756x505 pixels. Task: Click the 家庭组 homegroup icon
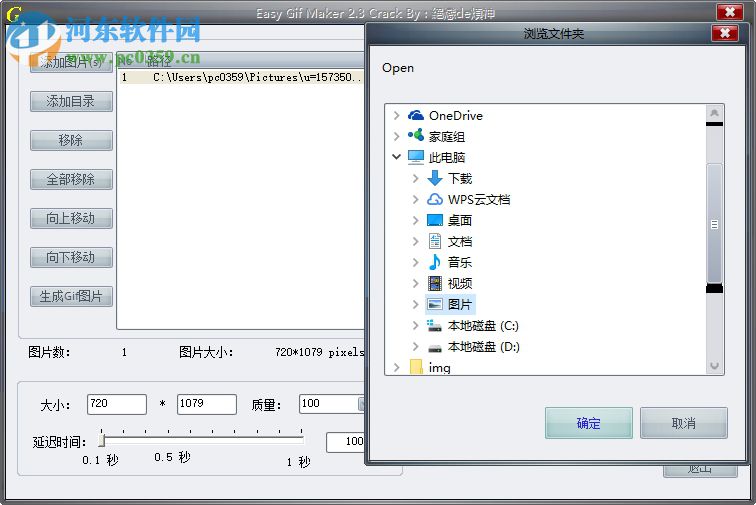(415, 136)
